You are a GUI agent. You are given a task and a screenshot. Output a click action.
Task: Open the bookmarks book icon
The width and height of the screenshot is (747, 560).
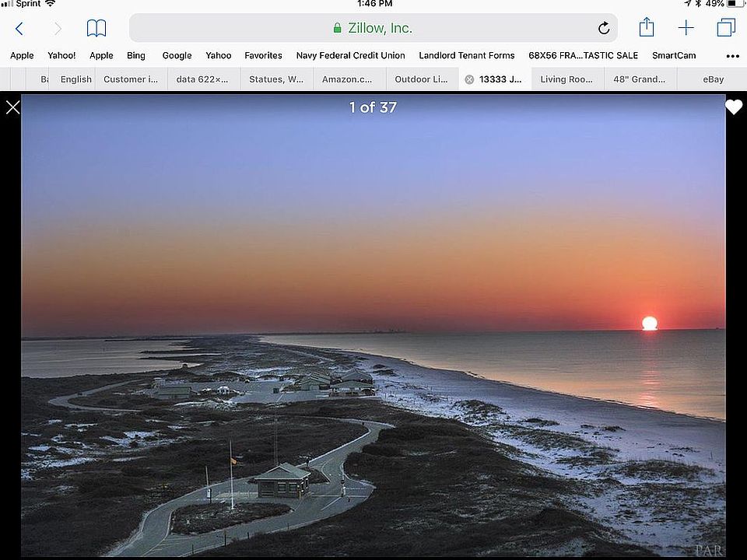[x=96, y=29]
